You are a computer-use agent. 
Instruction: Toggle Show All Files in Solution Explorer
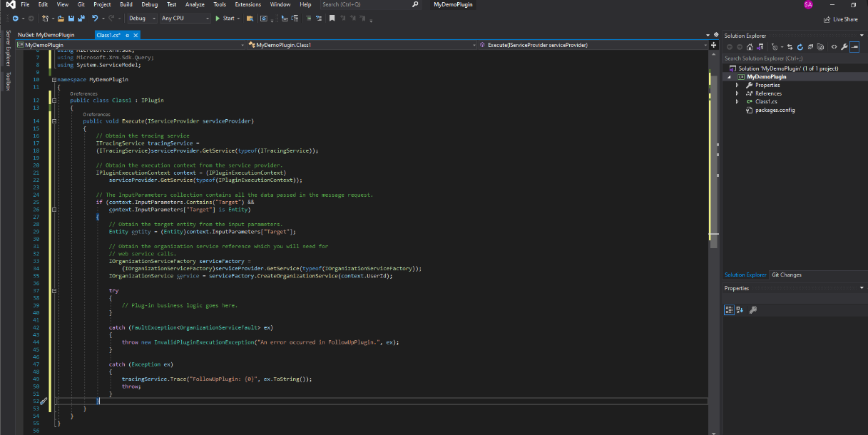click(x=820, y=47)
